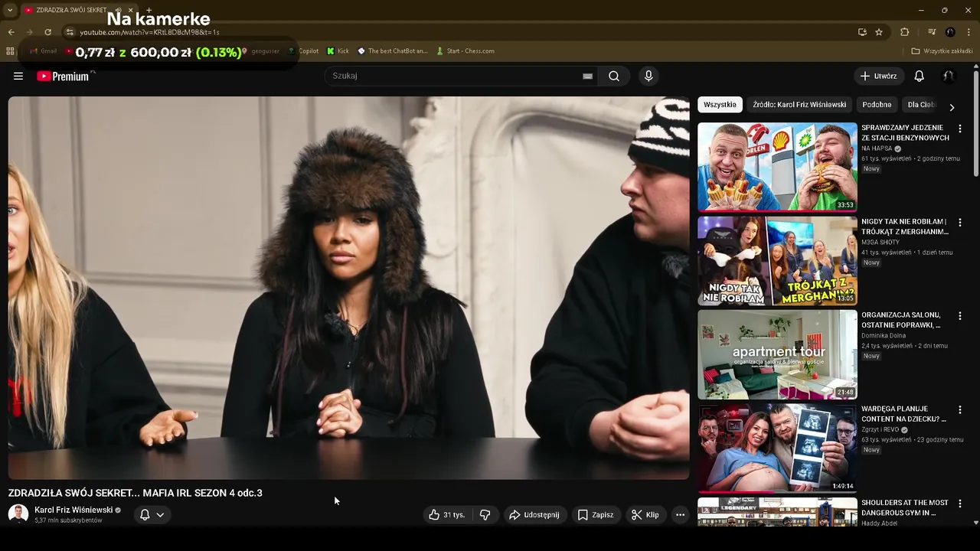Bookmark this page with the star icon
Viewport: 980px width, 551px height.
(x=879, y=32)
